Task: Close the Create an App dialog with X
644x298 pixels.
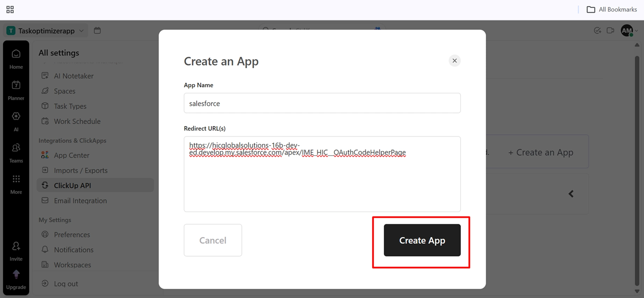Action: [455, 61]
